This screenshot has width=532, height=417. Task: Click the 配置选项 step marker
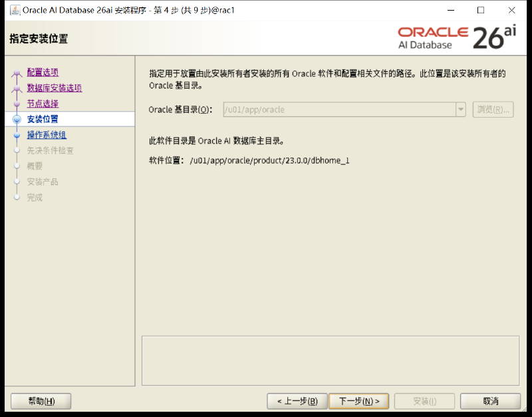(x=17, y=72)
